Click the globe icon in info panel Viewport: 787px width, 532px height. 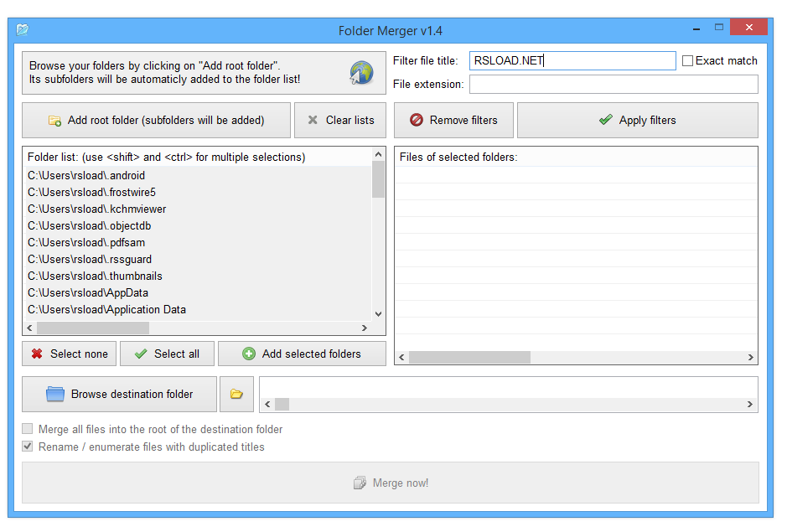[361, 73]
